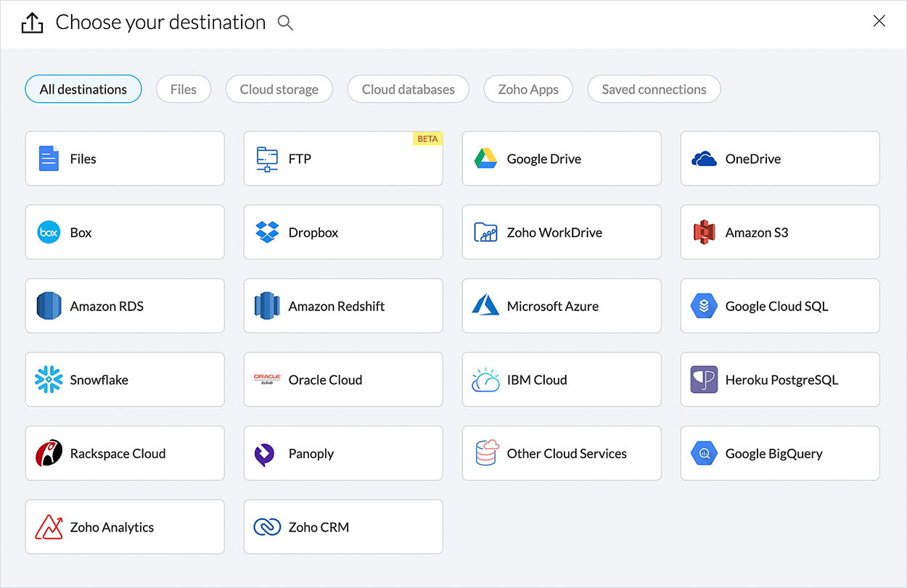Click the Snowflake logo icon
Screen dimensions: 907x588
[49, 380]
